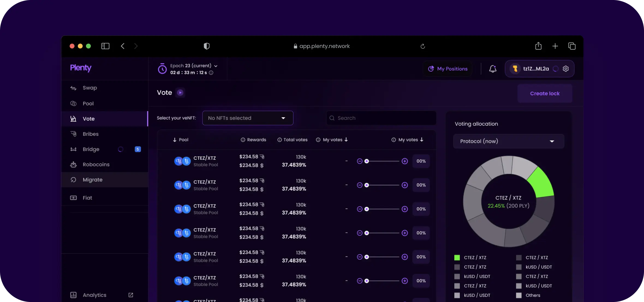Expand the Epoch 23 chevron
Viewport: 644px width, 302px height.
coord(216,66)
